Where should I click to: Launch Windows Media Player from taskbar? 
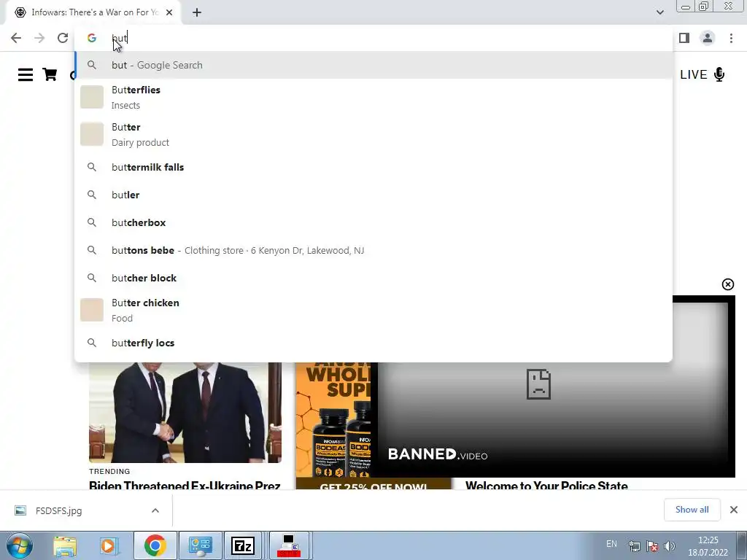click(109, 545)
